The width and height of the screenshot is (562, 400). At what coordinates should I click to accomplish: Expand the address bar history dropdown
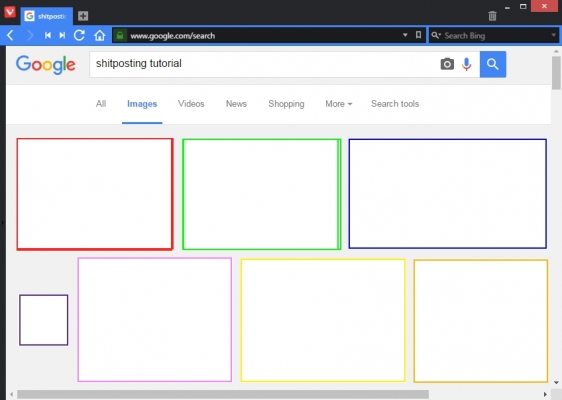pos(405,35)
